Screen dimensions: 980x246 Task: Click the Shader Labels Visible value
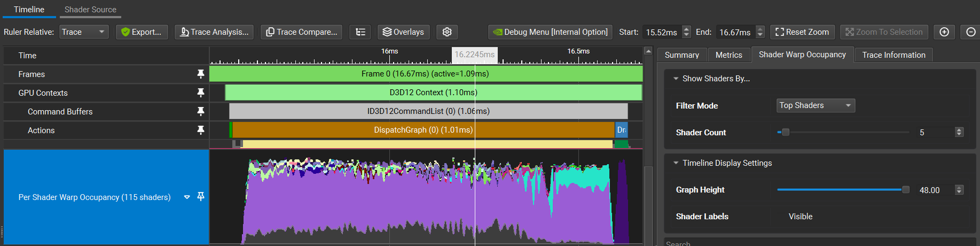(x=801, y=217)
